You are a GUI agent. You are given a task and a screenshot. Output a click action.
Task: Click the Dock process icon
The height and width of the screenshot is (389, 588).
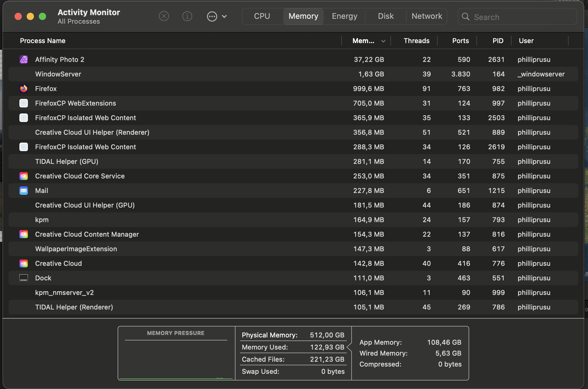[24, 278]
